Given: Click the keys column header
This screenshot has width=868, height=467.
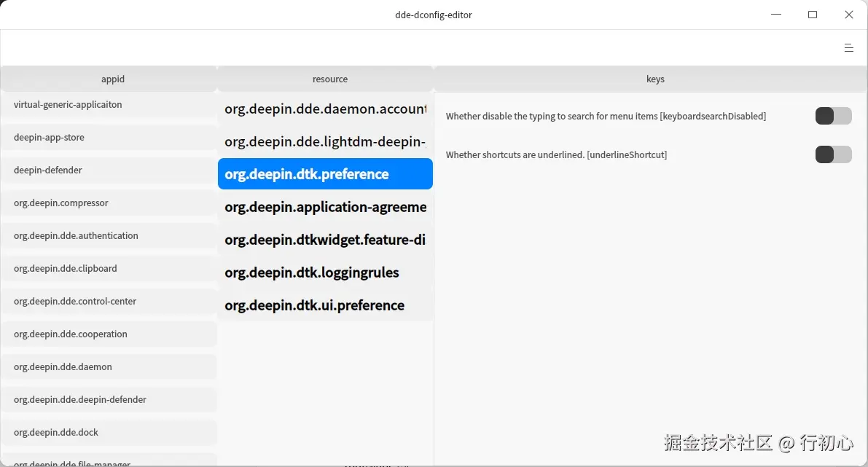Looking at the screenshot, I should (x=654, y=79).
